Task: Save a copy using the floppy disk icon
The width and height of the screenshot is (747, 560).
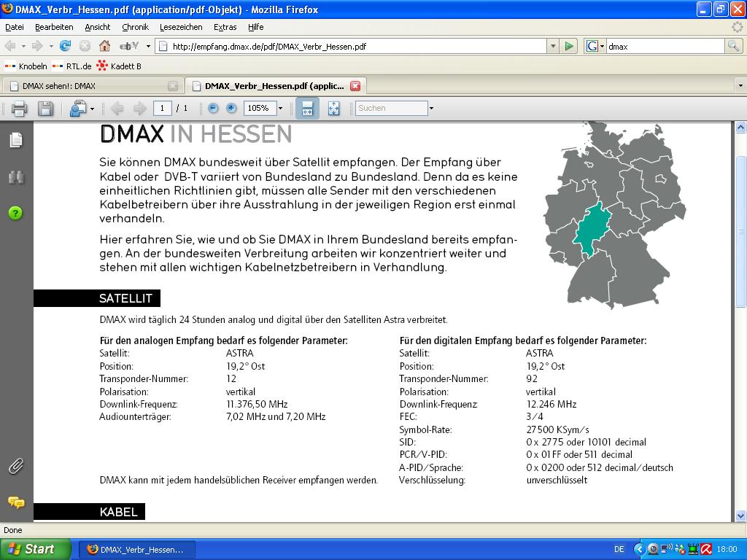Action: (45, 109)
